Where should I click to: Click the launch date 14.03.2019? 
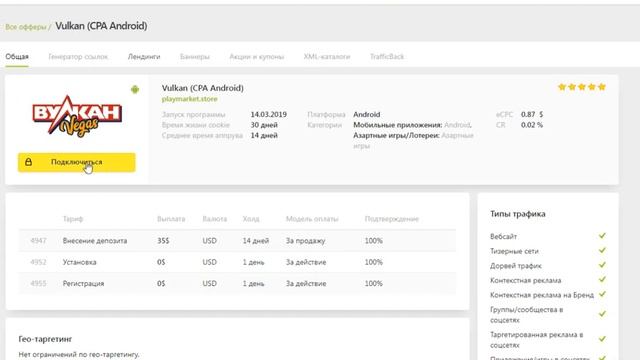coord(269,114)
